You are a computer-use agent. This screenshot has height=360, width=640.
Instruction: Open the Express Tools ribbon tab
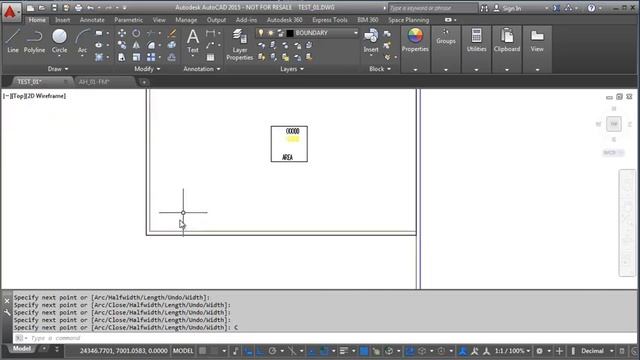click(x=329, y=20)
